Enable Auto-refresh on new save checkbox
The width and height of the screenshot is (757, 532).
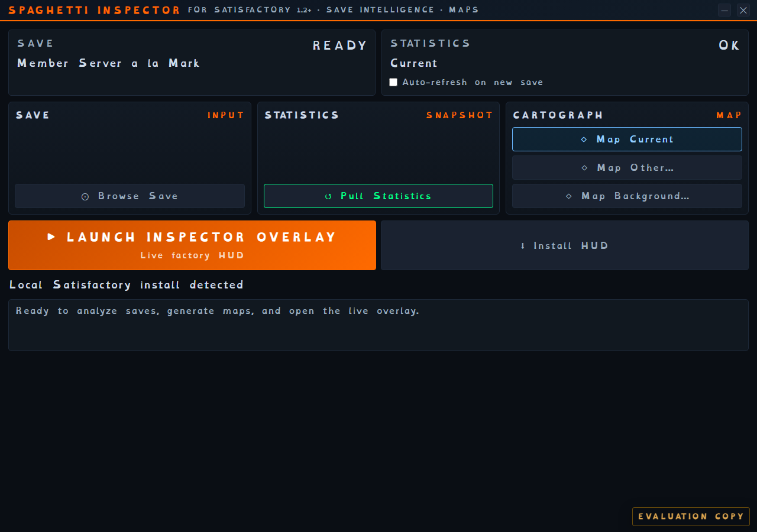pyautogui.click(x=393, y=82)
